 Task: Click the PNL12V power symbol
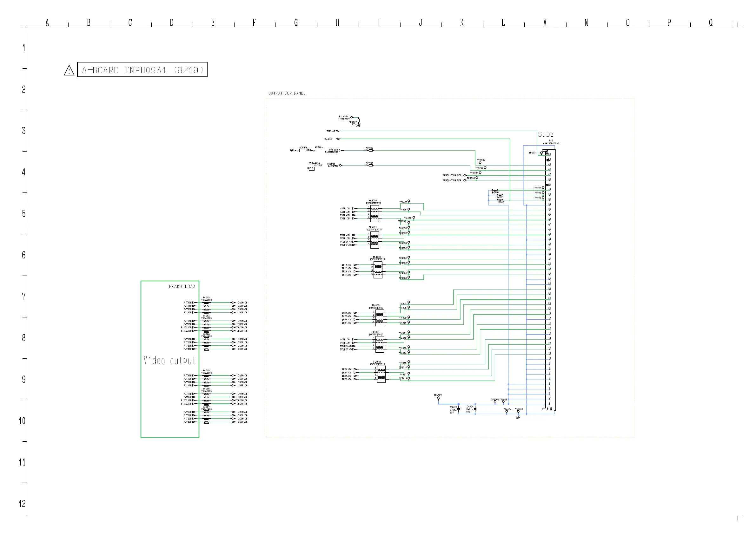pos(439,398)
